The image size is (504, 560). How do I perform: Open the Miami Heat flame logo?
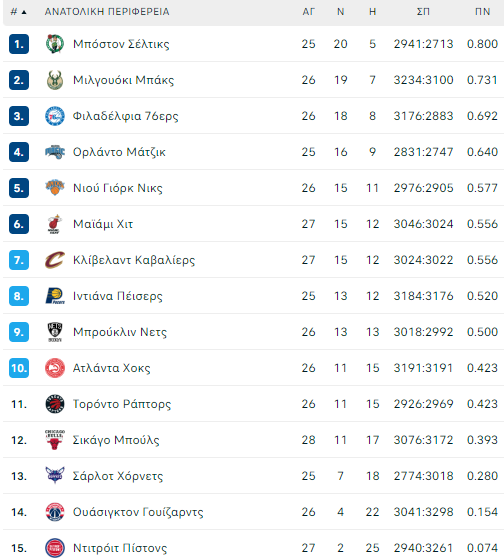[54, 224]
